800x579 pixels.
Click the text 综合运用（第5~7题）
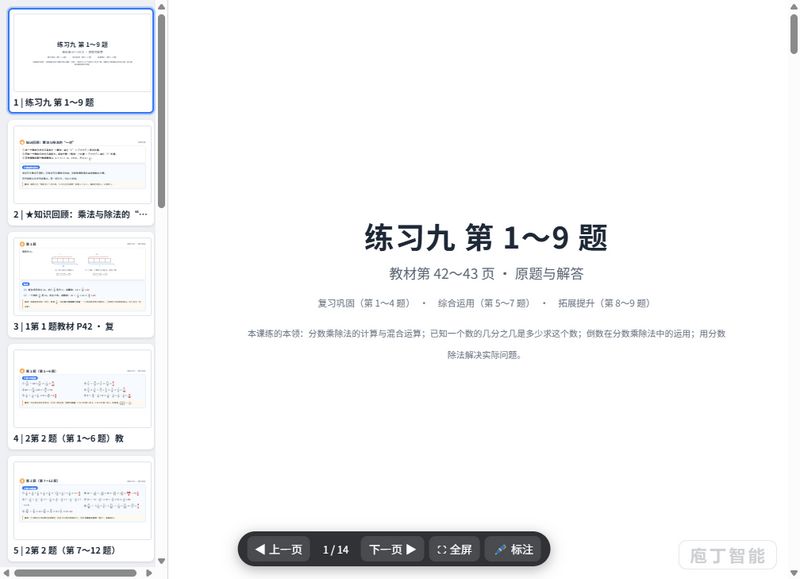pyautogui.click(x=484, y=303)
